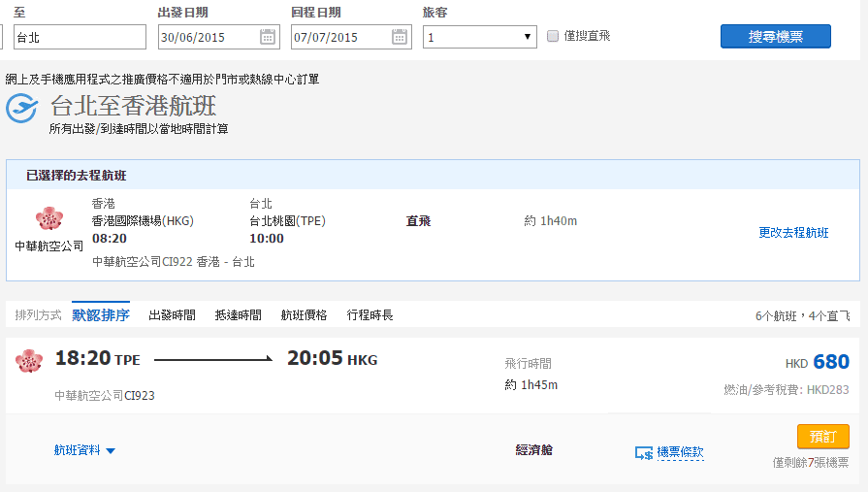Enable the 僅搜直飛 direct-flights-only checkbox
The image size is (868, 492).
coord(554,36)
